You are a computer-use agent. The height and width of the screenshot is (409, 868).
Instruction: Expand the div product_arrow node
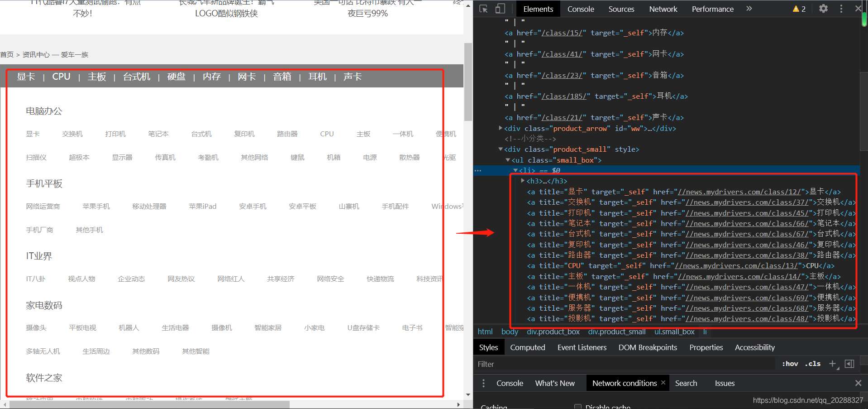[x=500, y=128]
